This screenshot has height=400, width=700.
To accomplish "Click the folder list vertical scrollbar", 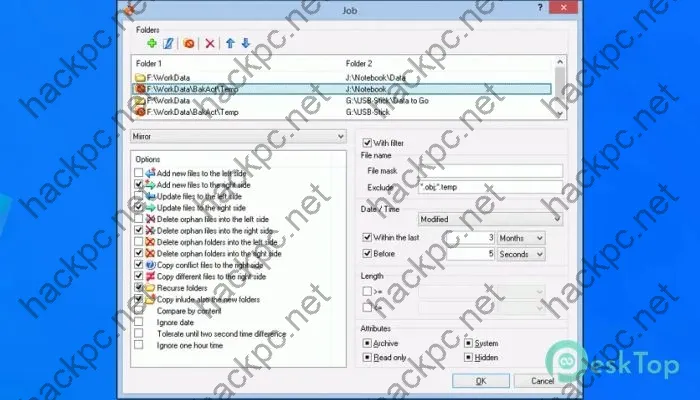I will tap(560, 88).
